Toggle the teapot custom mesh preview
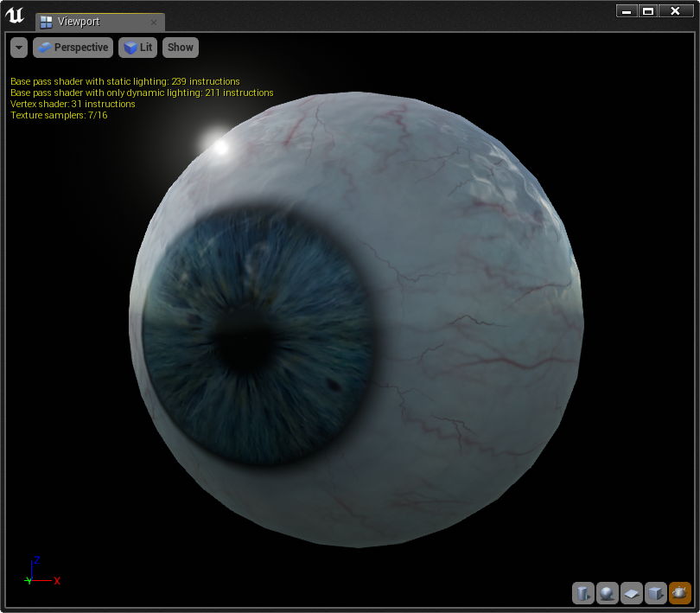 (680, 592)
